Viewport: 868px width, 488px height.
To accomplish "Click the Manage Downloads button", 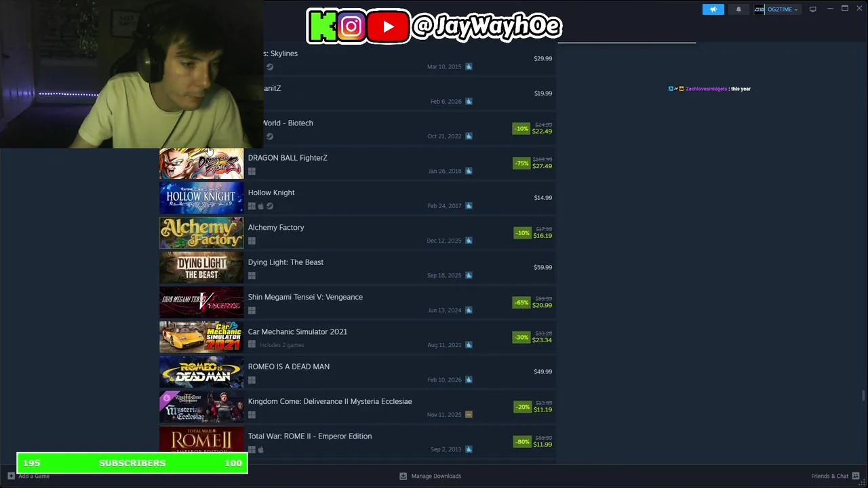I will pos(430,476).
